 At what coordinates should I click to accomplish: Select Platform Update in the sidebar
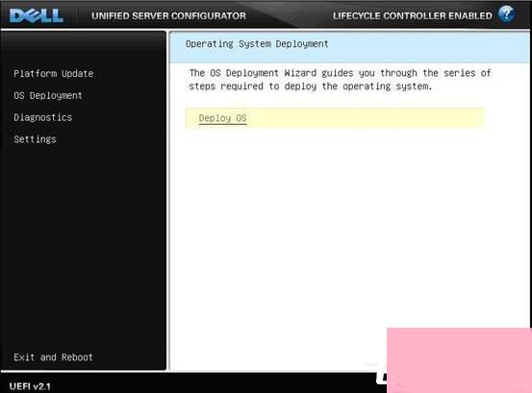tap(54, 74)
